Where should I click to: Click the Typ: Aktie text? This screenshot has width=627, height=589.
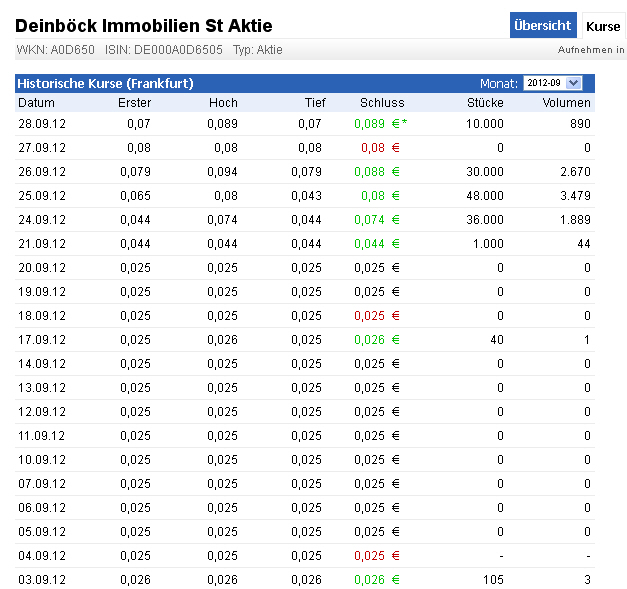[x=258, y=50]
